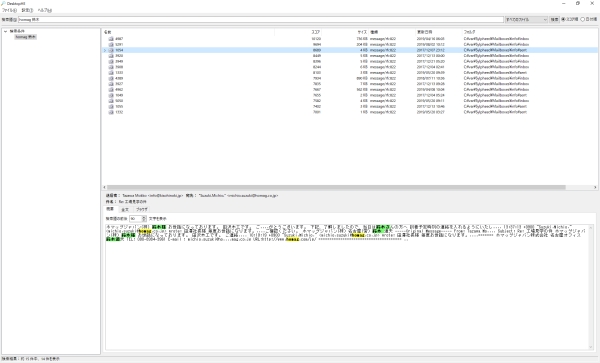Screen dimensions: 600x363
Task: Click the mail file icon for row 3949
Action: tap(111, 61)
